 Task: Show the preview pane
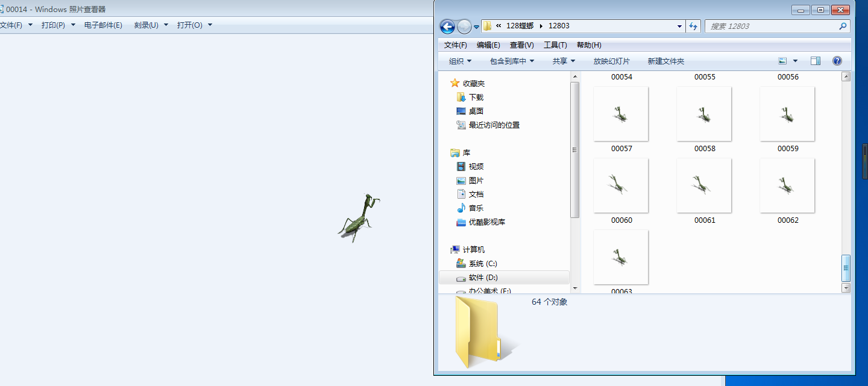click(x=816, y=61)
